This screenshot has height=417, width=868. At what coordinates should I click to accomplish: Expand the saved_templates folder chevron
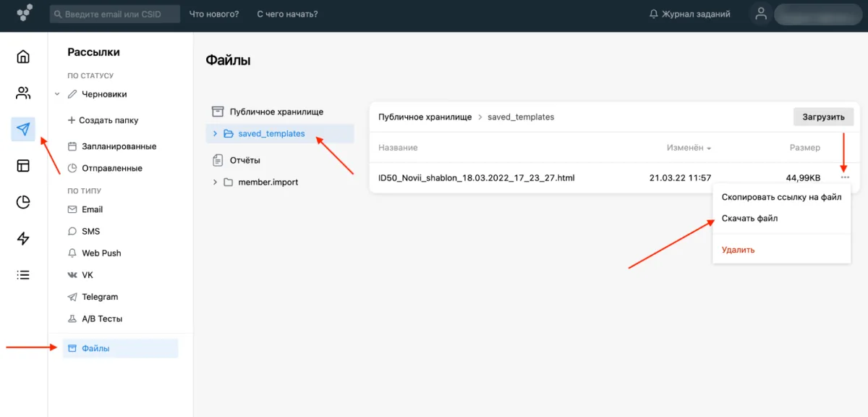point(215,134)
